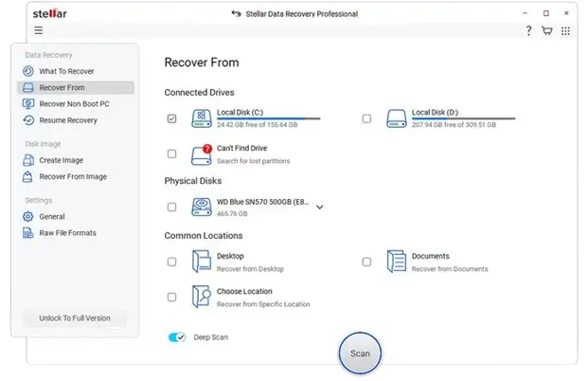Select Recover From in sidebar
The image size is (588, 381).
tap(76, 87)
